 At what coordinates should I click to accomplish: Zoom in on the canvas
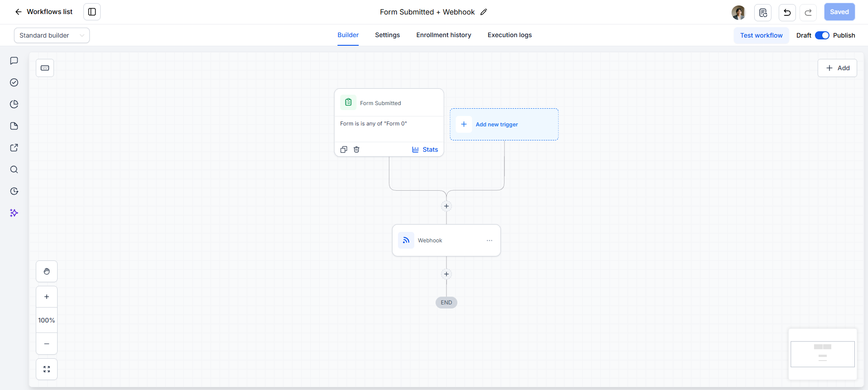[47, 297]
